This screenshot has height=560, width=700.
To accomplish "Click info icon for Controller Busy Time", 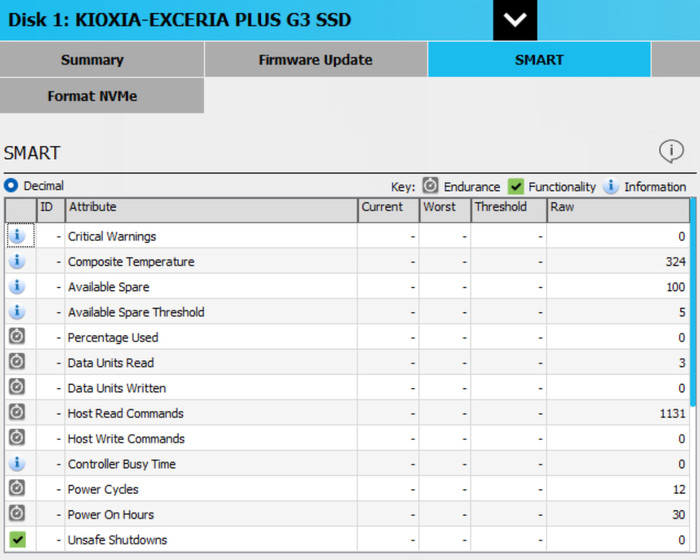I will pyautogui.click(x=17, y=463).
